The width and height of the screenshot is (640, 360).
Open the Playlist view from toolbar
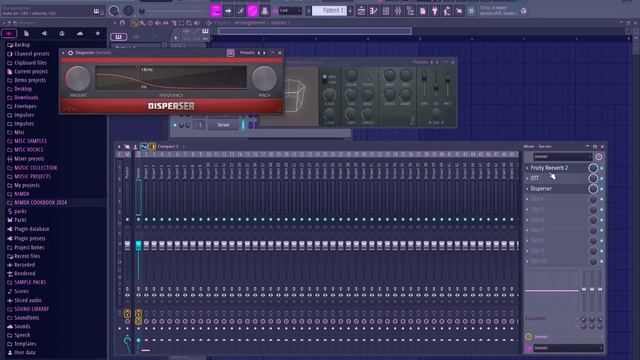(x=361, y=11)
